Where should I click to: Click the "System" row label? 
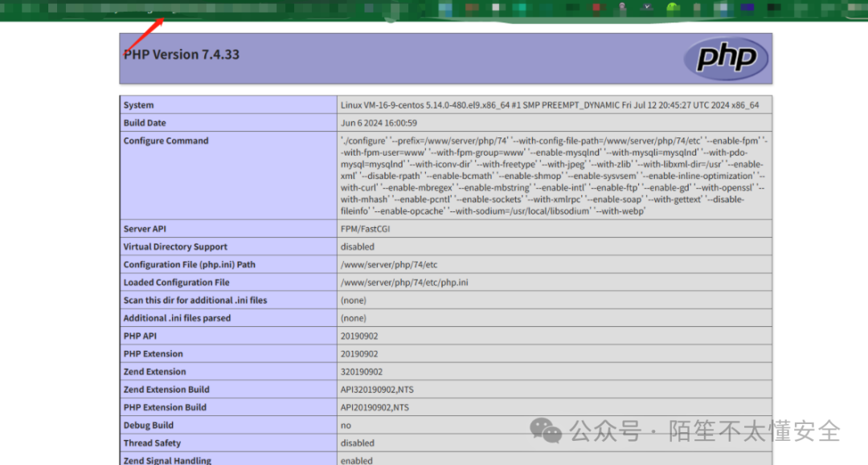[x=138, y=105]
